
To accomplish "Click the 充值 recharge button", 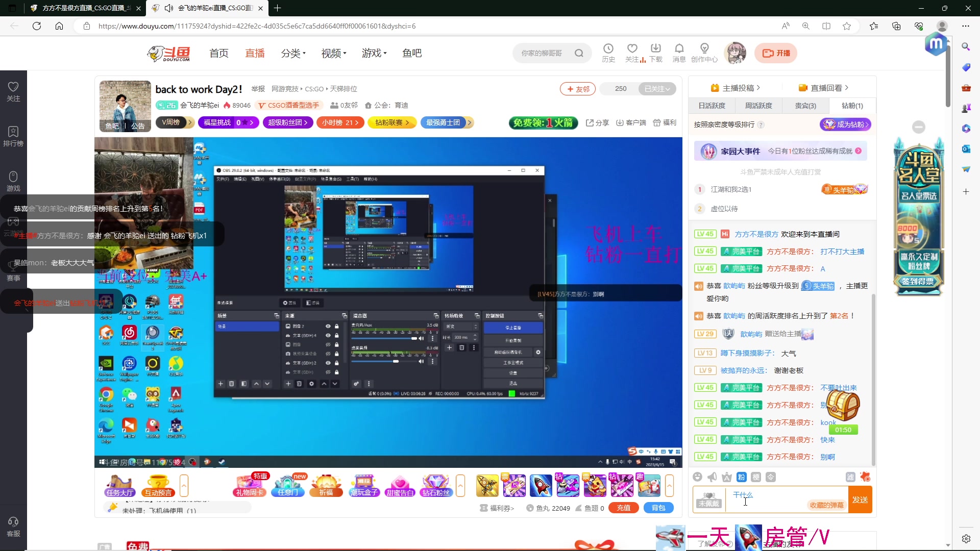I will pyautogui.click(x=624, y=508).
